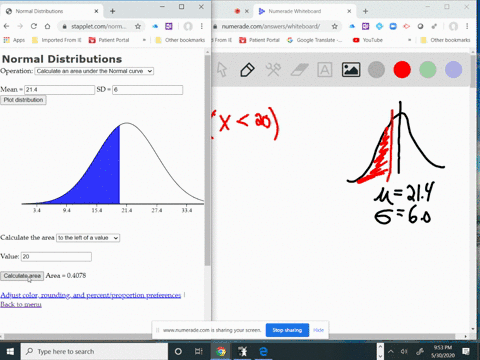480x360 pixels.
Task: Open YouTube bookmark
Action: point(368,40)
